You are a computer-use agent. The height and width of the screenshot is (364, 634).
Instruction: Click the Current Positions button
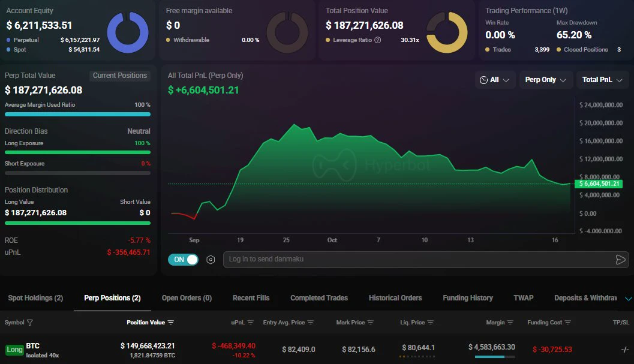coord(120,76)
